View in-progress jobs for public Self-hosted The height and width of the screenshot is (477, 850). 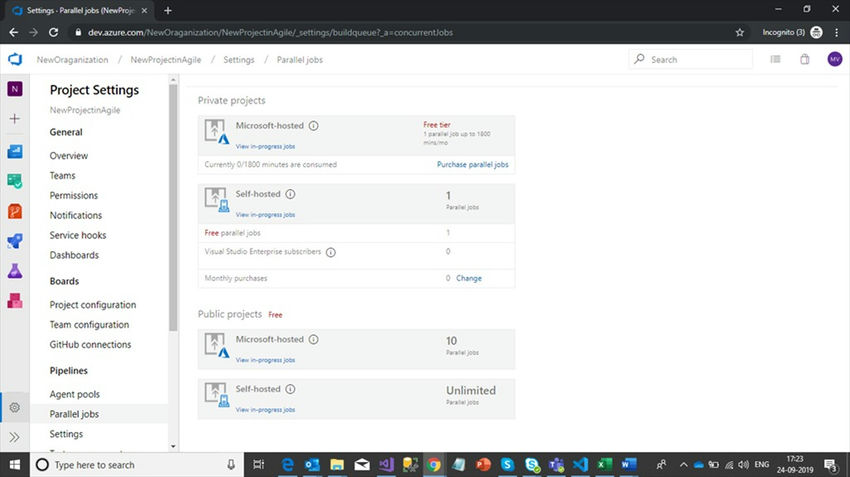[265, 410]
